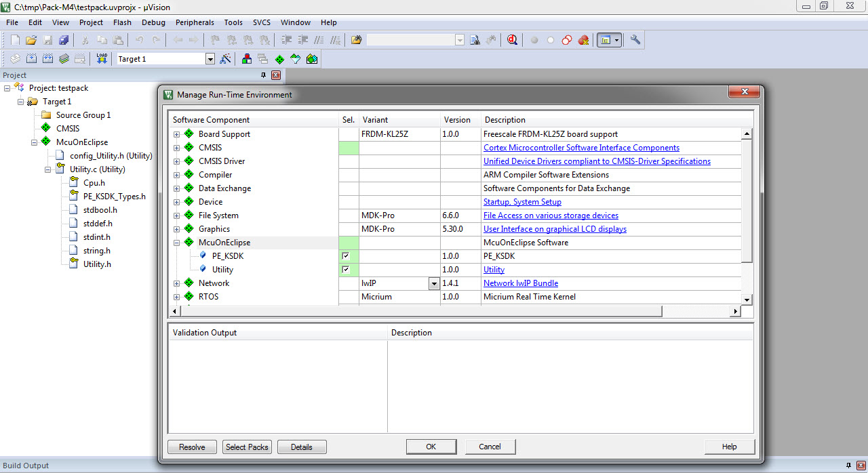The image size is (868, 473).
Task: Open the File Access on various storage devices link
Action: [x=551, y=215]
